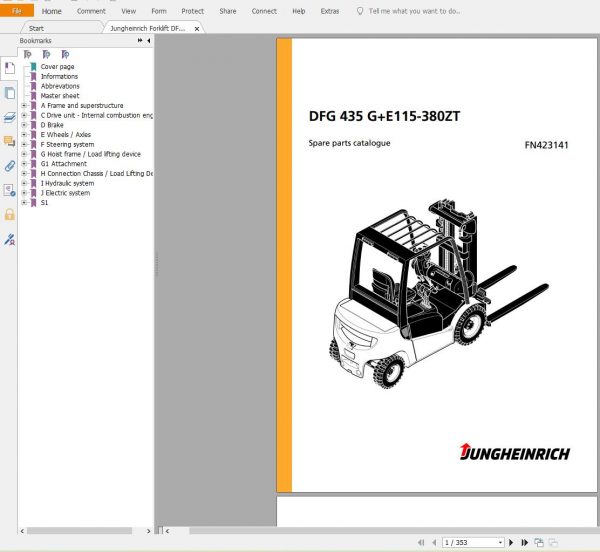Viewport: 600px width, 552px height.
Task: Expand the J Electric system bookmark
Action: (24, 193)
